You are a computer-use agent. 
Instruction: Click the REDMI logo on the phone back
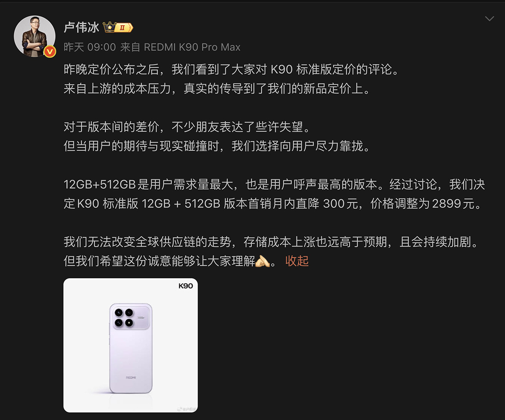[x=131, y=377]
